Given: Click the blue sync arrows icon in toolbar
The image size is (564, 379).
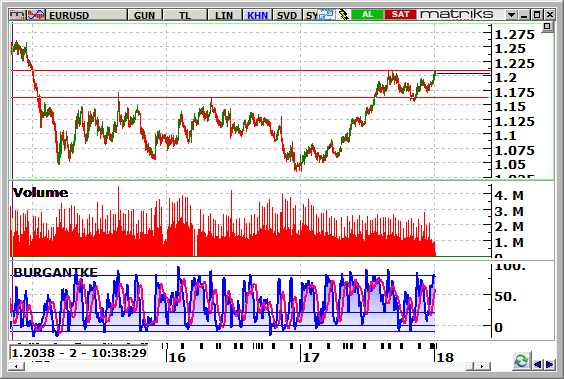Looking at the screenshot, I should coord(327,15).
